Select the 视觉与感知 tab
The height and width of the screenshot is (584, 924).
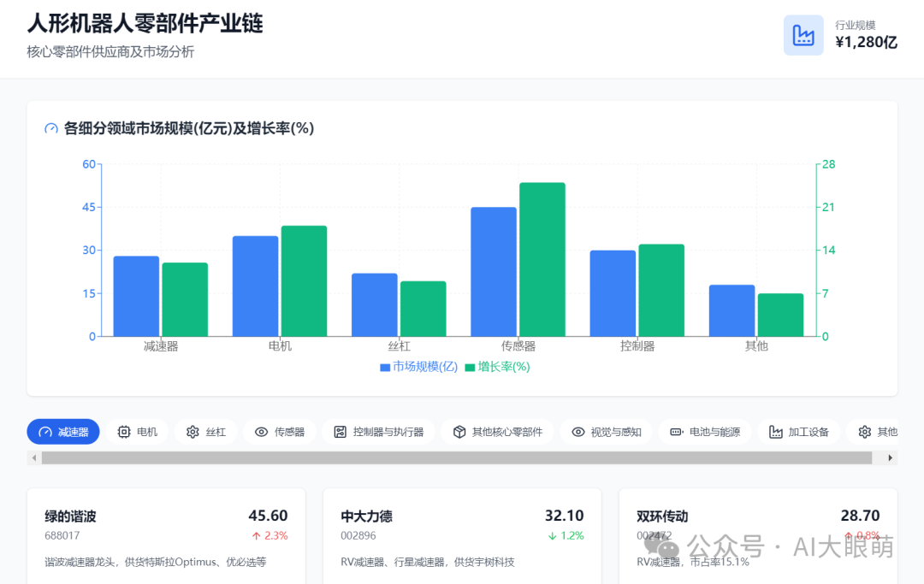(x=607, y=432)
